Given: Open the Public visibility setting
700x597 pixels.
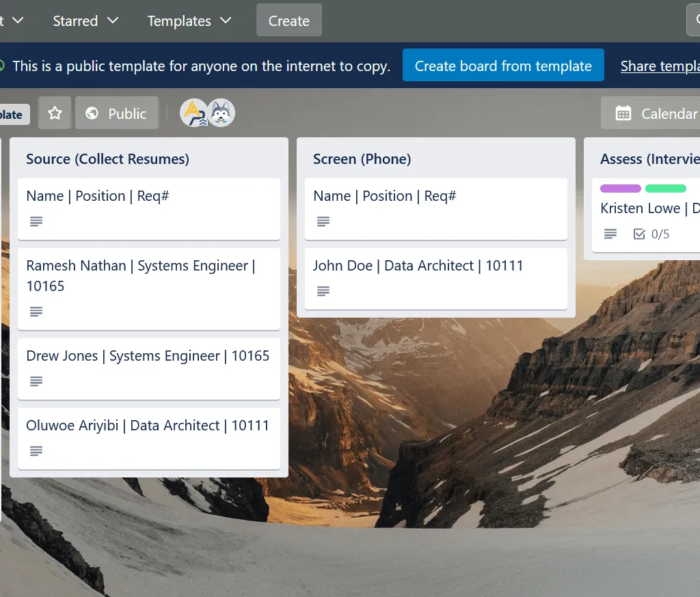Looking at the screenshot, I should (x=117, y=113).
